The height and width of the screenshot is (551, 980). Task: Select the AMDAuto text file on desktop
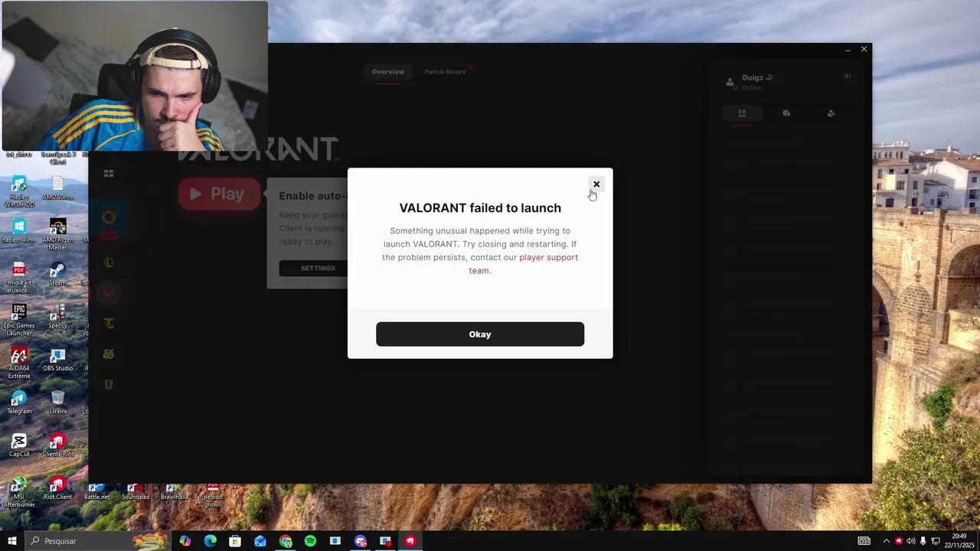tap(57, 188)
